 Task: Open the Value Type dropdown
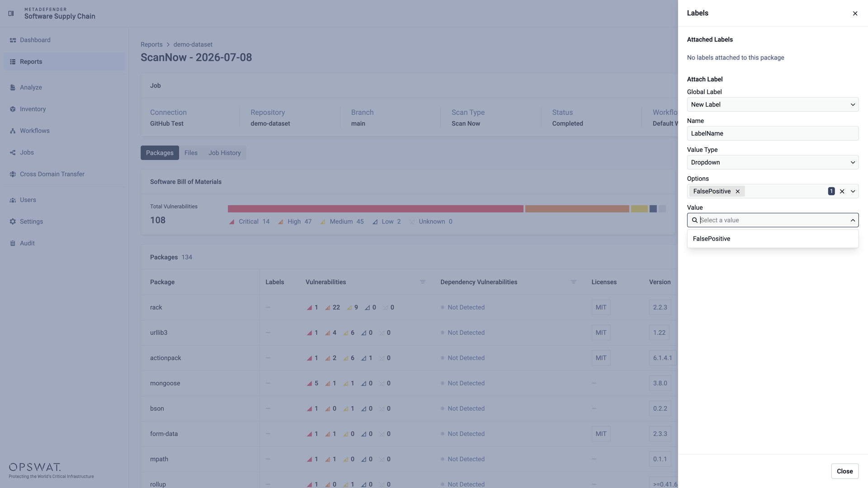point(773,163)
